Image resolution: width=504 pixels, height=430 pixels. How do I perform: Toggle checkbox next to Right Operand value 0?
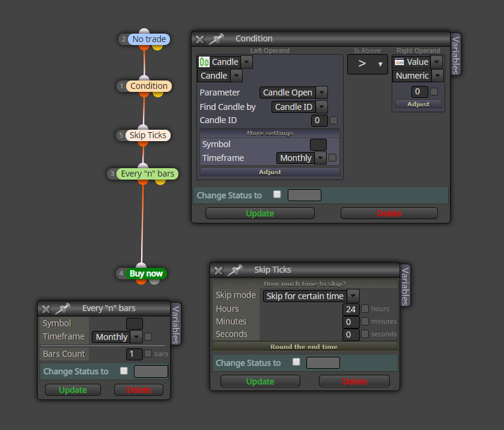point(434,92)
